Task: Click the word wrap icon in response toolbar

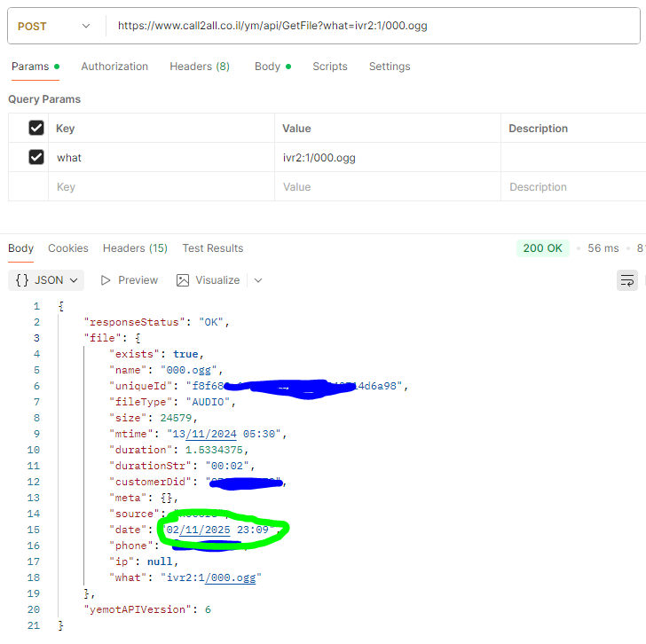Action: (627, 280)
